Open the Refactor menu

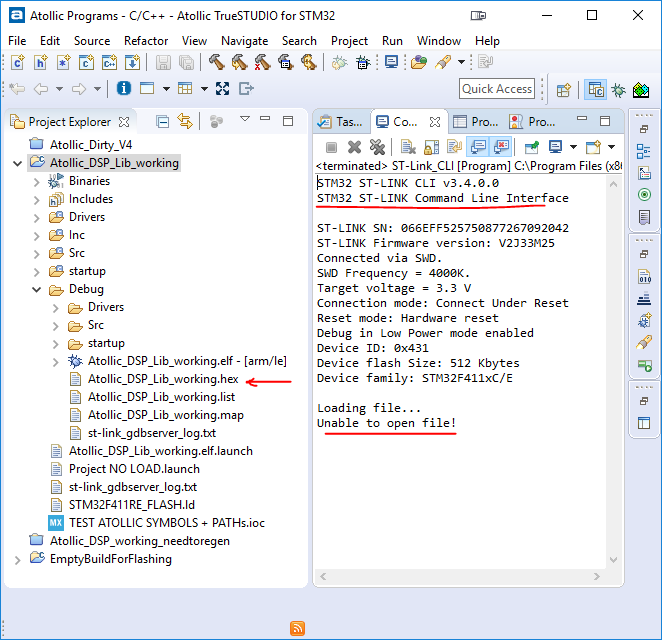coord(146,41)
